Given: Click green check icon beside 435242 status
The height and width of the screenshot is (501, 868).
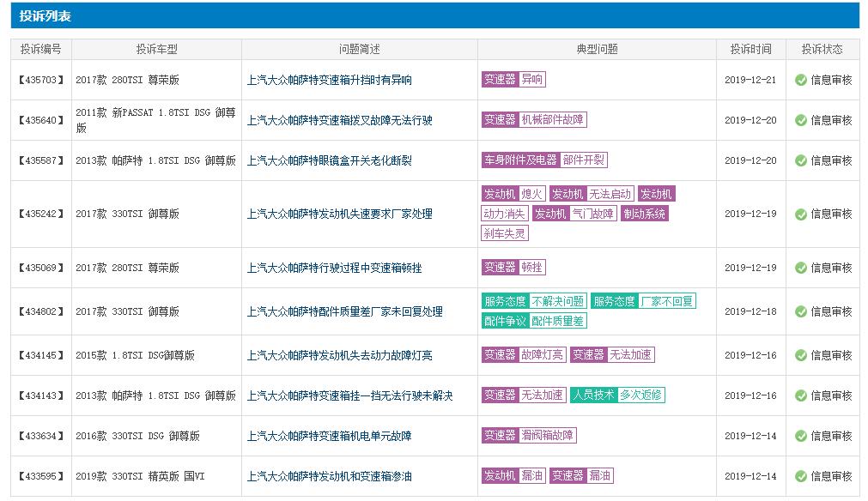Looking at the screenshot, I should coord(801,214).
